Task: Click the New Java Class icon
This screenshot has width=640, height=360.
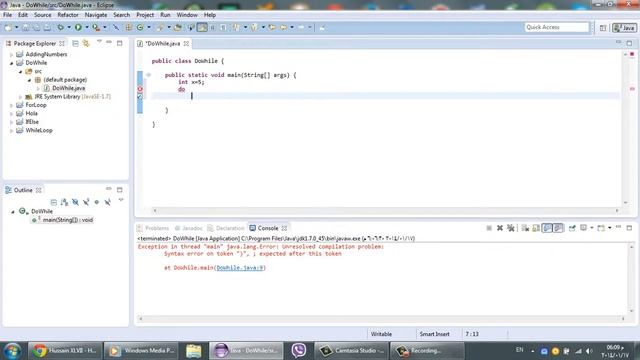Action: point(140,27)
